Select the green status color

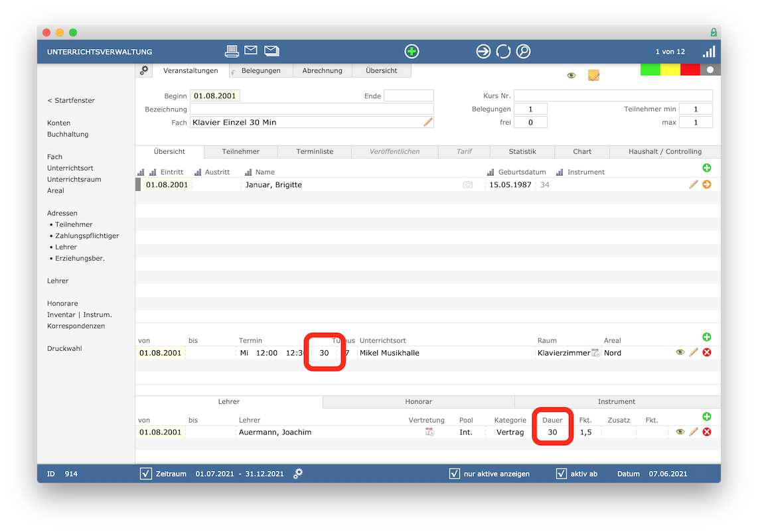tap(650, 70)
